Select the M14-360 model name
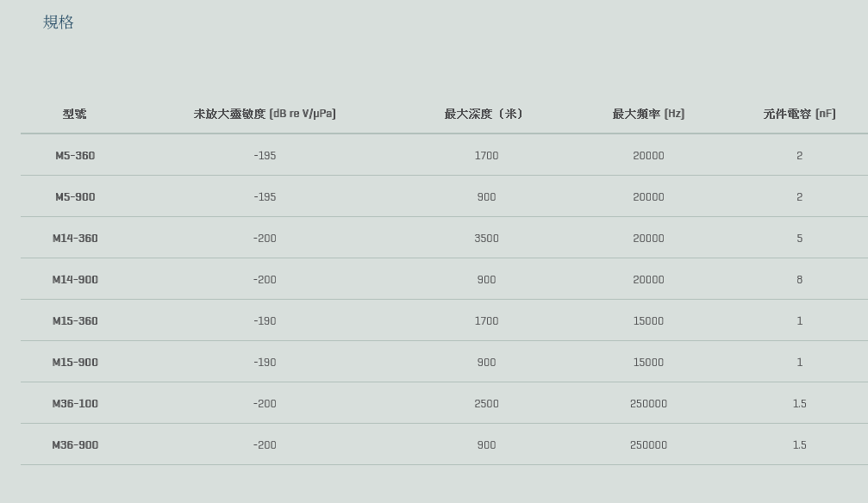 pos(75,239)
